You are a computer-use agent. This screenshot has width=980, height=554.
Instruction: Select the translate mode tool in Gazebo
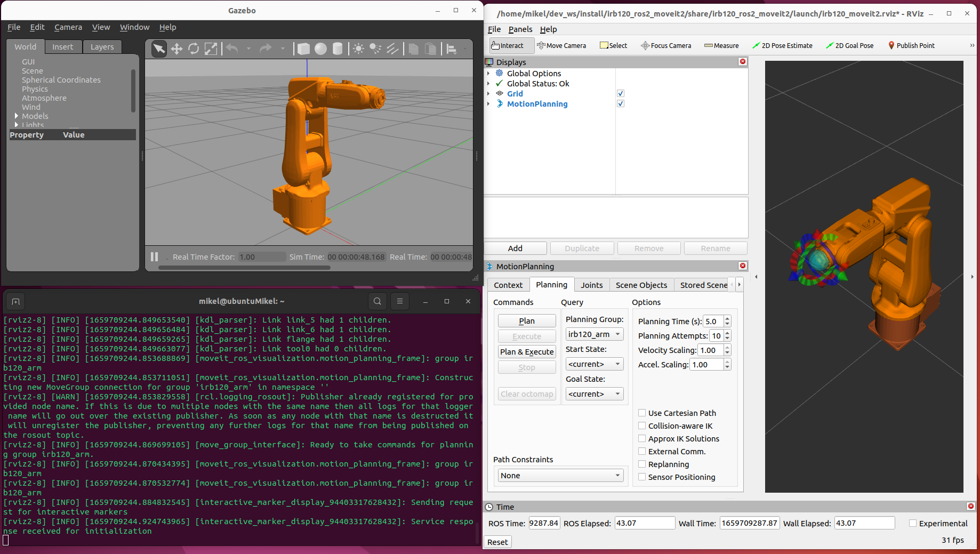click(x=176, y=49)
